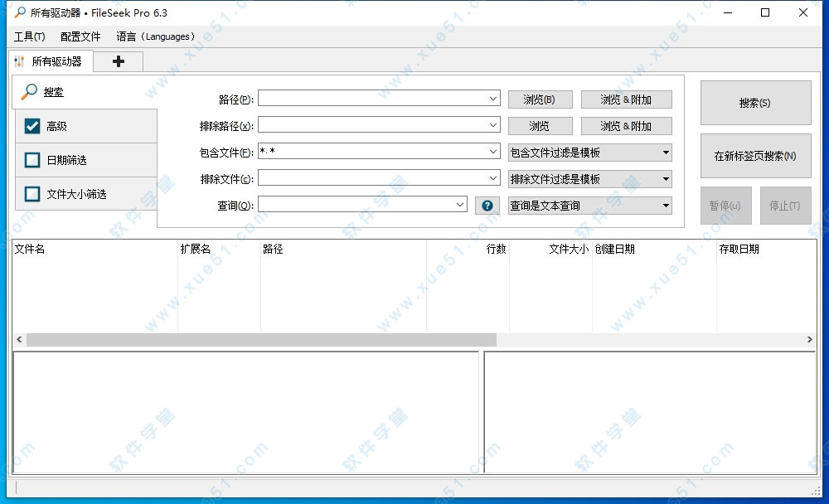Viewport: 829px width, 504px height.
Task: Enable the 日期筛选 checkbox
Action: pos(32,160)
